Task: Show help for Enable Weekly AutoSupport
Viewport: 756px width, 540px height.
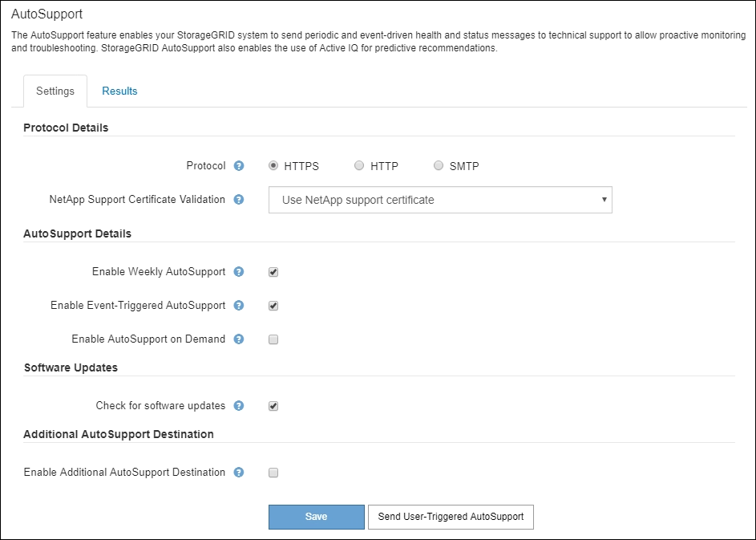Action: coord(239,272)
